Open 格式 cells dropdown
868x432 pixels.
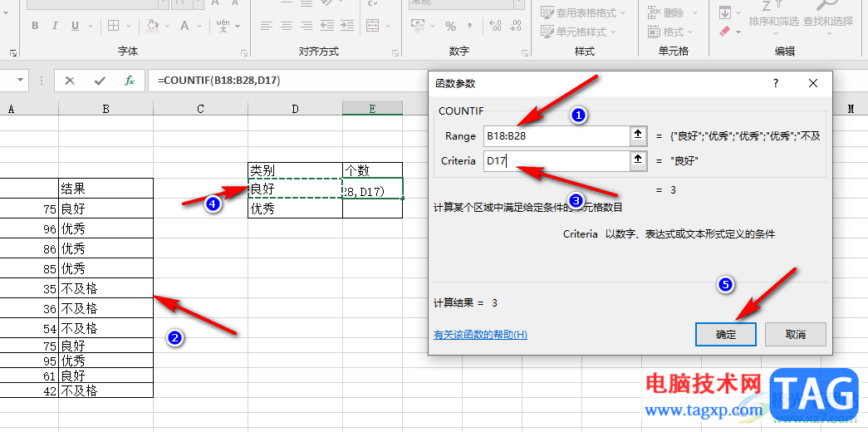point(669,32)
